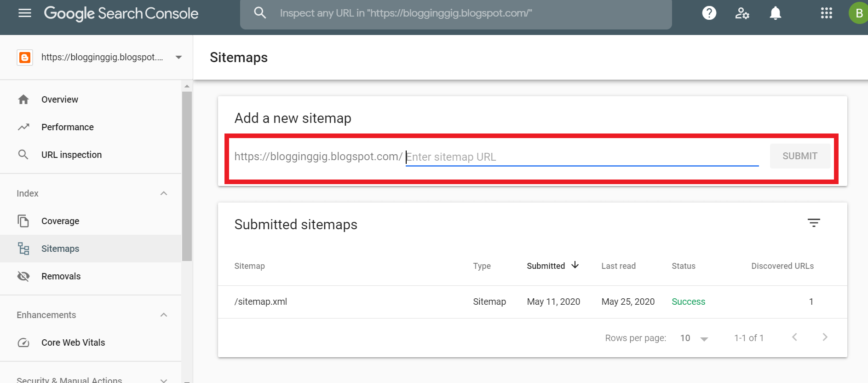This screenshot has width=868, height=383.
Task: Click the search magnifier icon
Action: point(260,13)
